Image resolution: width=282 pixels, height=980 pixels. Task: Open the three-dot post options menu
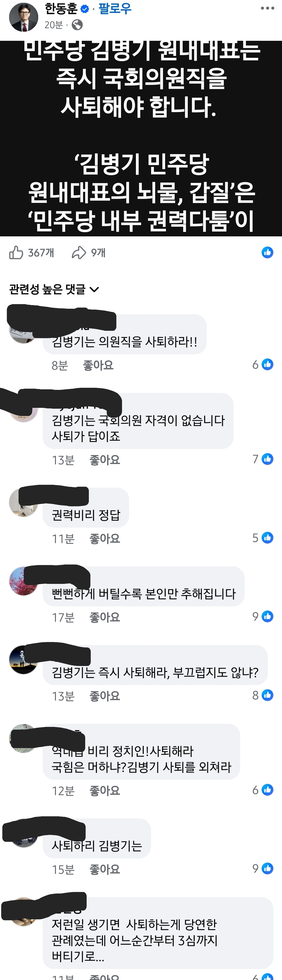click(x=267, y=8)
